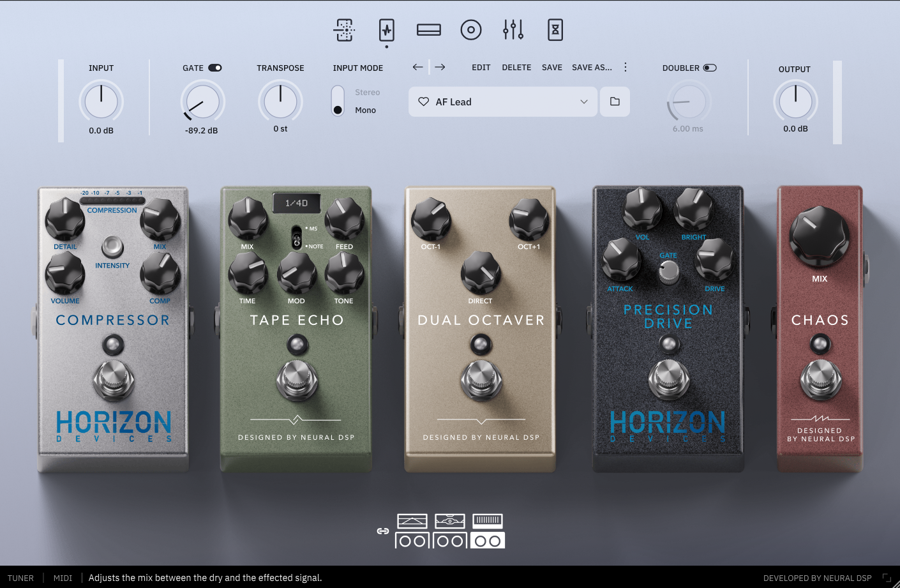Select the first amp head icon
Viewport: 900px width, 588px height.
[412, 521]
